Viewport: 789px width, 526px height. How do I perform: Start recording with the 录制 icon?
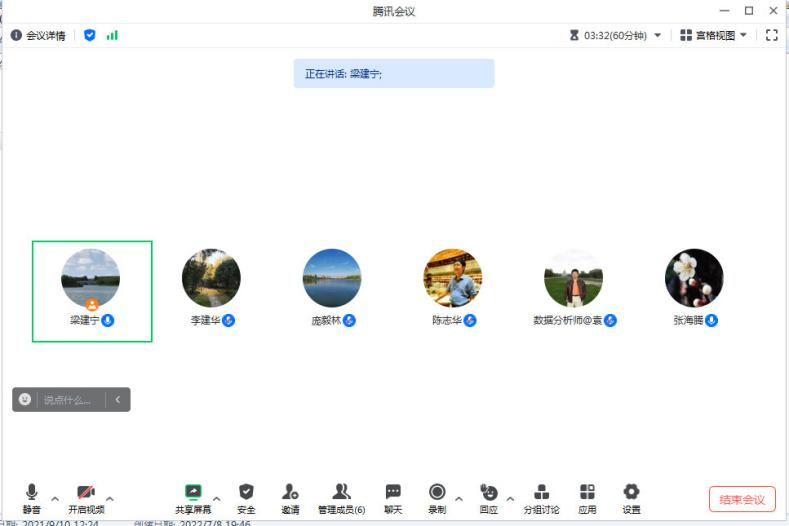pos(437,492)
